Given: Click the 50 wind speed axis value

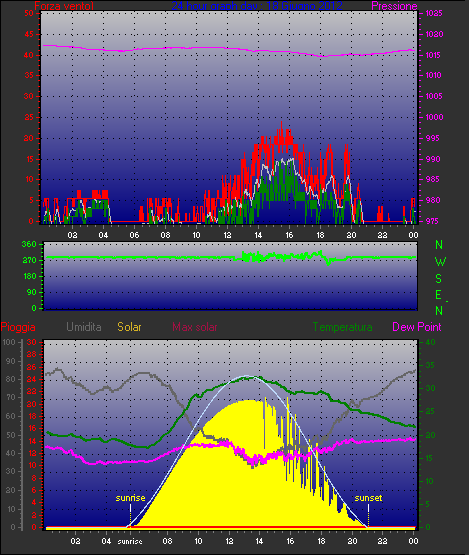Looking at the screenshot, I should pos(29,13).
